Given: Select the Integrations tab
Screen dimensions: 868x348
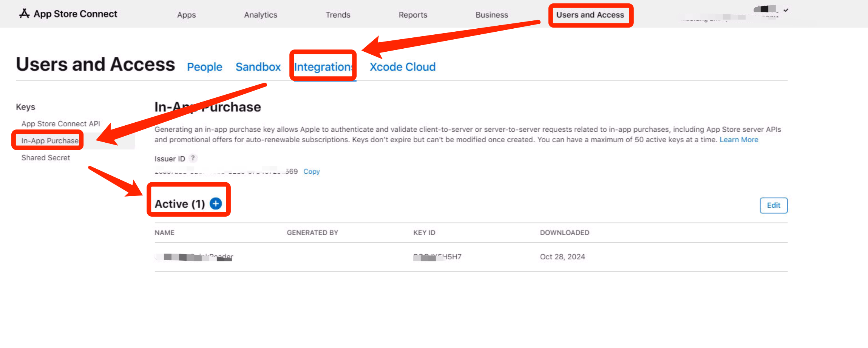Looking at the screenshot, I should point(323,67).
